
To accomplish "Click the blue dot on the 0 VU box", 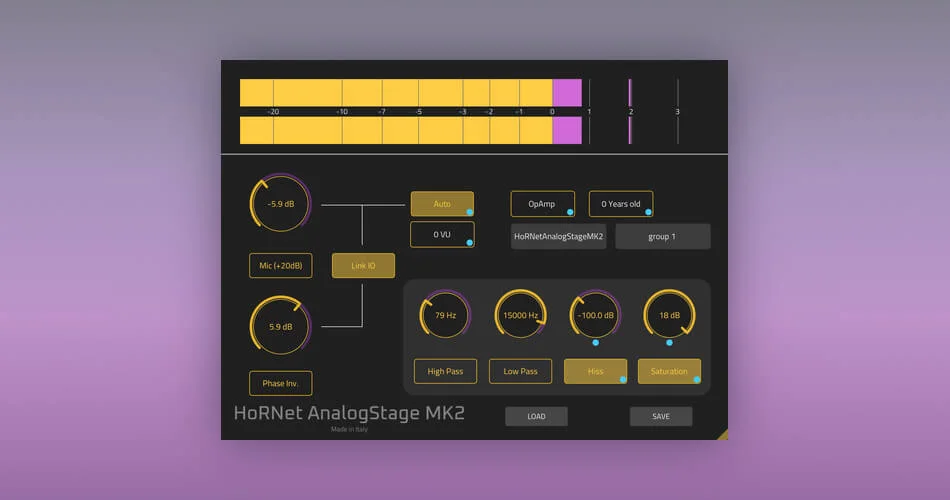I will tap(470, 242).
